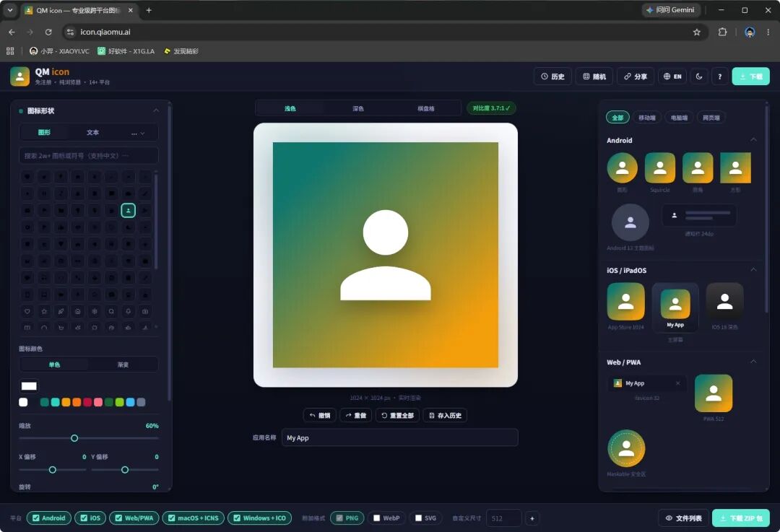Toggle dark mode moon icon

(x=699, y=77)
